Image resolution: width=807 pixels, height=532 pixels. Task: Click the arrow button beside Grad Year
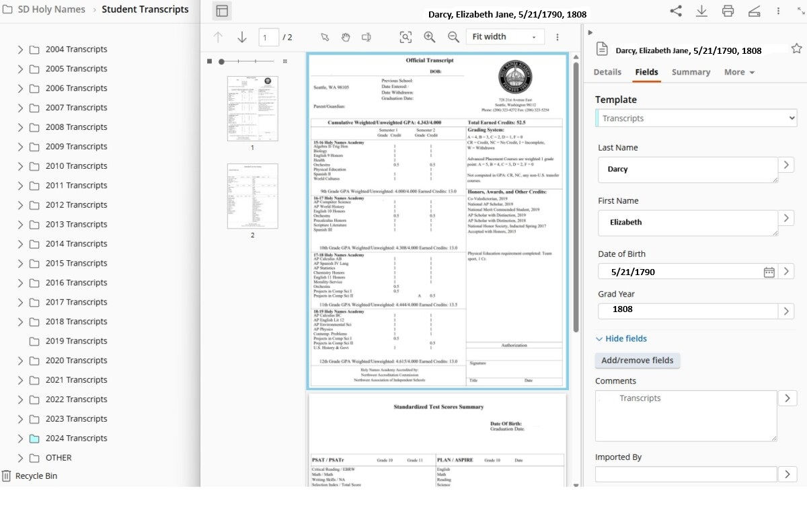click(x=786, y=311)
